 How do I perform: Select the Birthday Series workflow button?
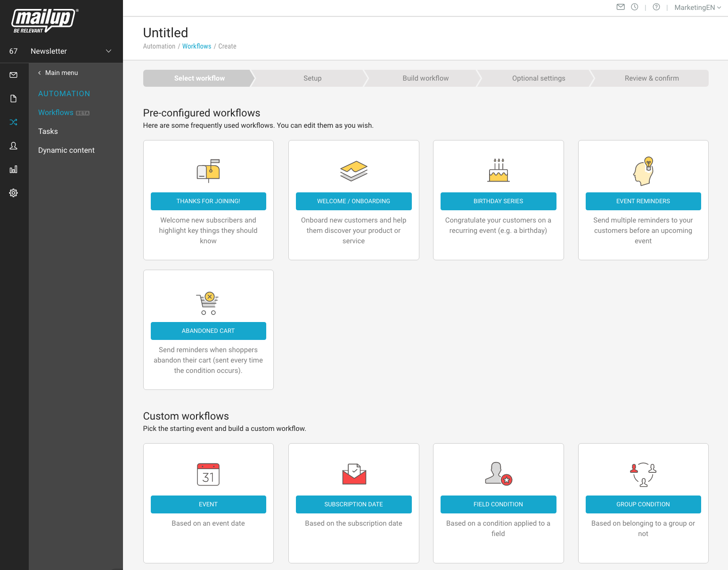(498, 201)
